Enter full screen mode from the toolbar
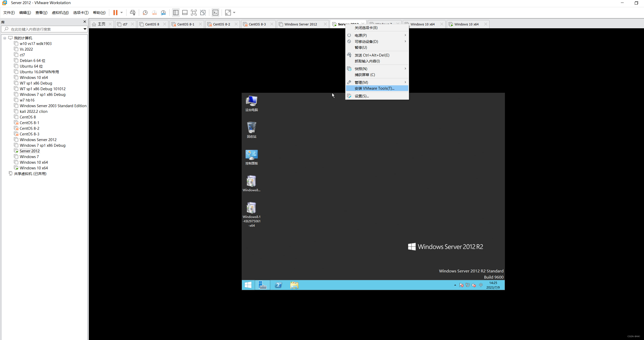644x340 pixels. [x=194, y=12]
